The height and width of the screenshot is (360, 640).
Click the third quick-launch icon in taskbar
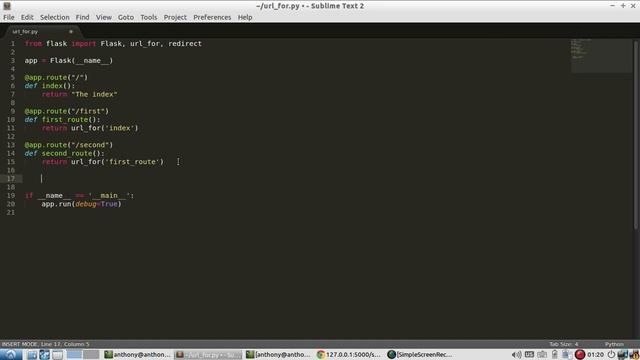[x=57, y=354]
